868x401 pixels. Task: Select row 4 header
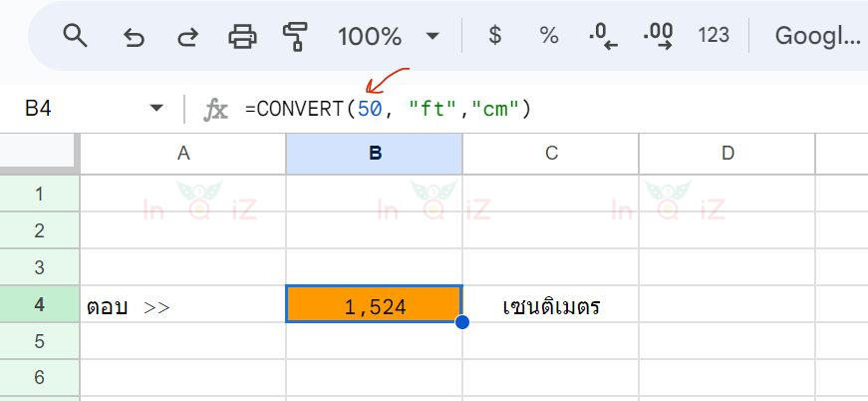pyautogui.click(x=39, y=304)
